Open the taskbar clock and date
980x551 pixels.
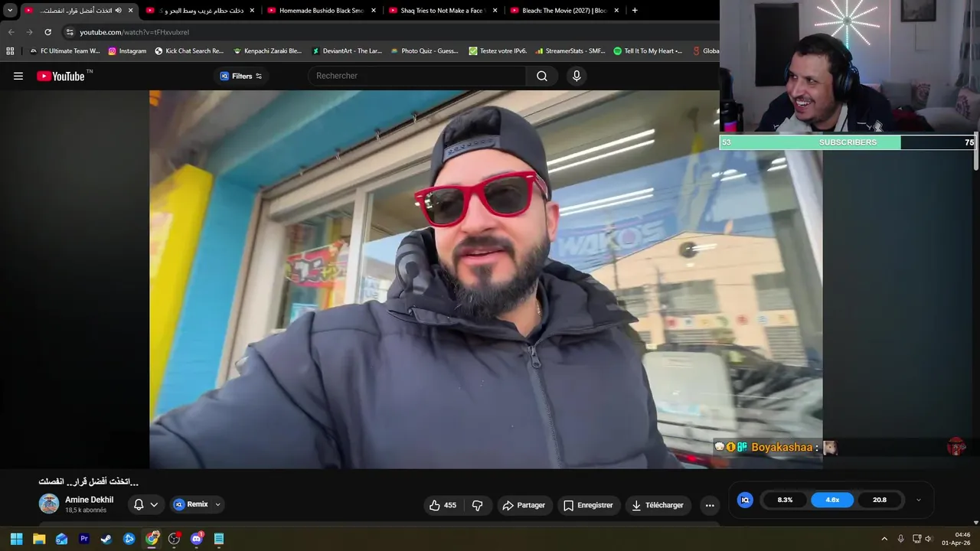coord(957,539)
